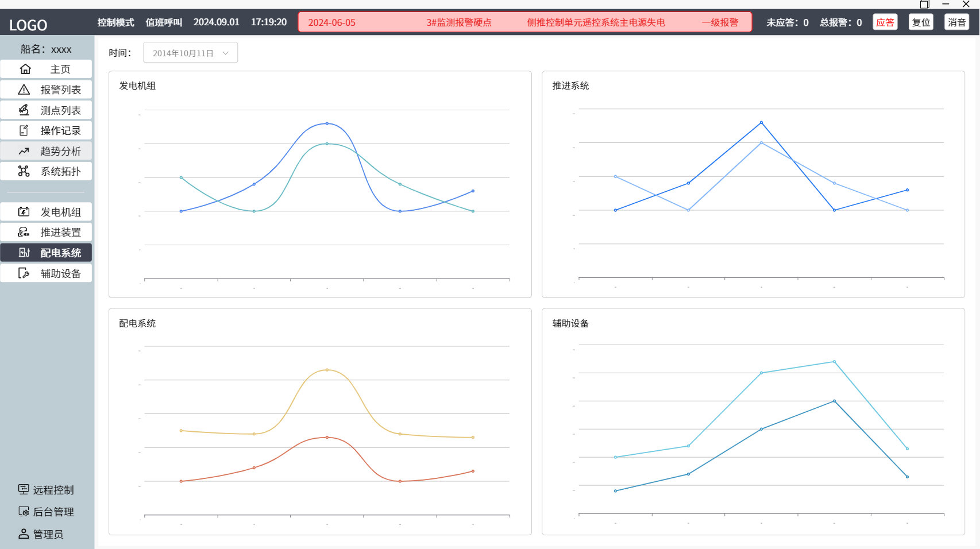The height and width of the screenshot is (549, 980).
Task: Click the red alarm banner message
Action: coord(524,22)
